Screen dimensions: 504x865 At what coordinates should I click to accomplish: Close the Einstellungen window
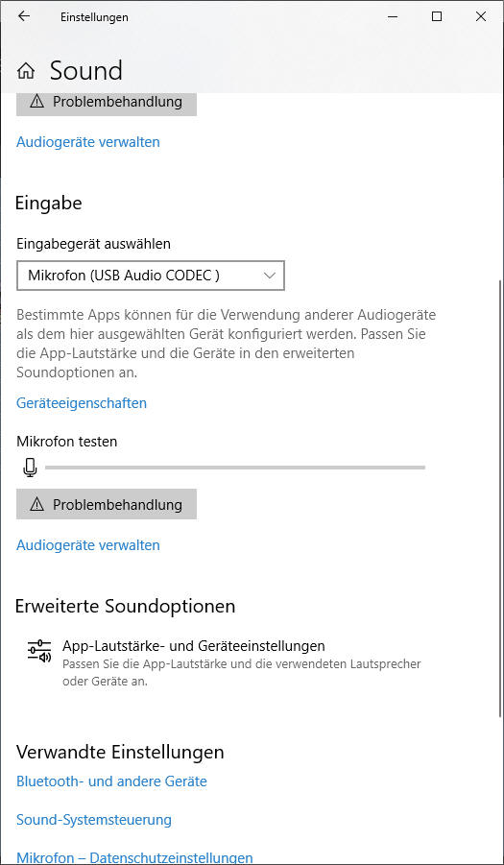pyautogui.click(x=481, y=16)
